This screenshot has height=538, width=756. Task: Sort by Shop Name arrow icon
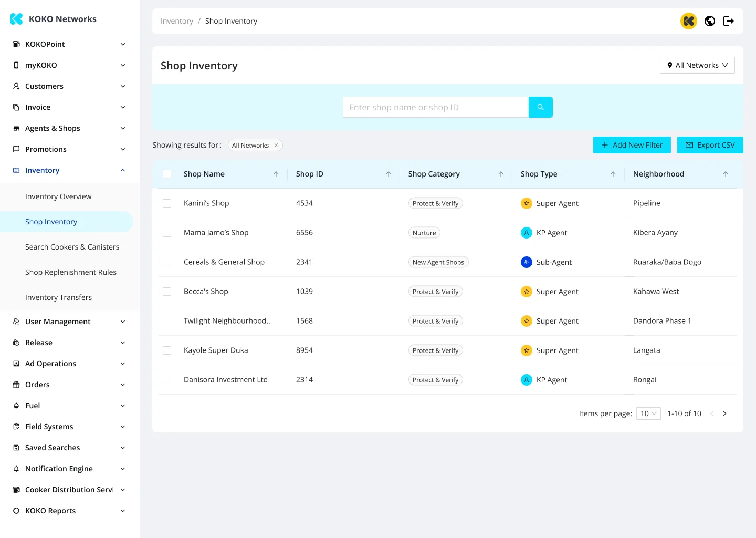pyautogui.click(x=276, y=174)
